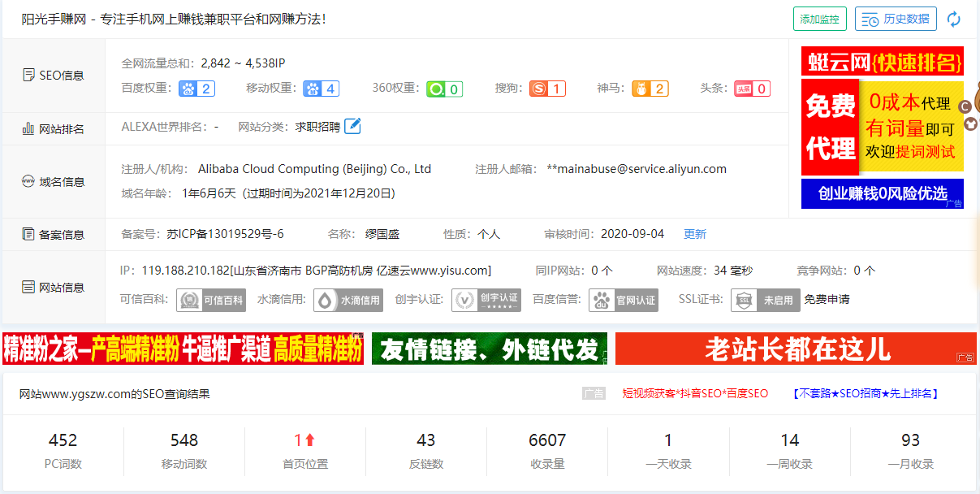Open the 蜓云网 快速排名 ad banner

pos(883,62)
